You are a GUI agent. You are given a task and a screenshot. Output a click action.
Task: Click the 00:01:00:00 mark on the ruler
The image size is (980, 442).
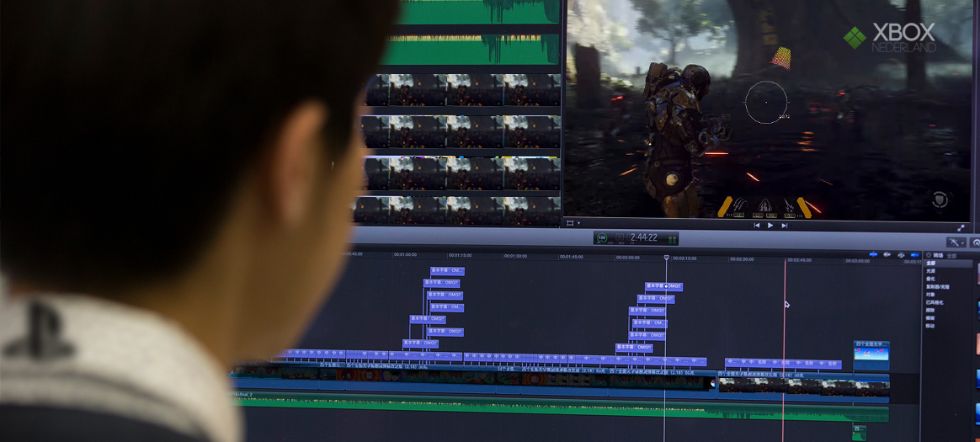point(407,255)
